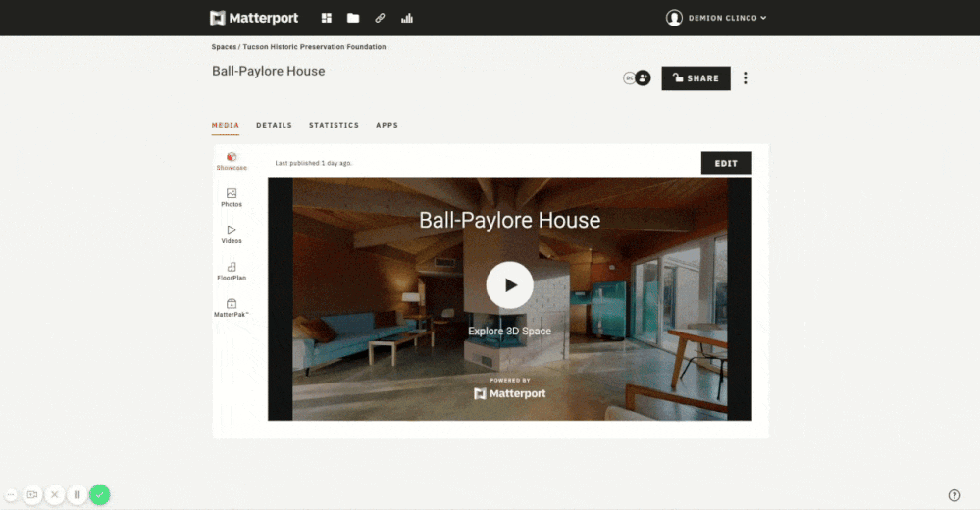This screenshot has width=980, height=510.
Task: Select Showcase in the media sidebar
Action: pyautogui.click(x=232, y=161)
